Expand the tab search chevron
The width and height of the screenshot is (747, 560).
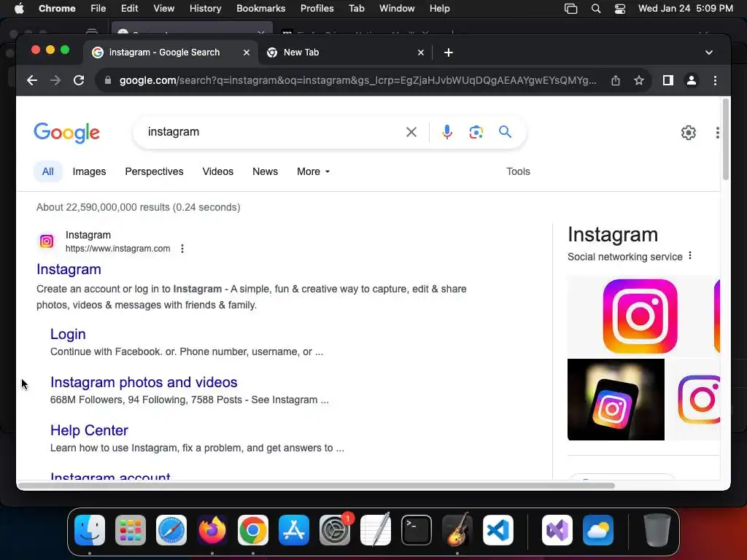pos(709,52)
